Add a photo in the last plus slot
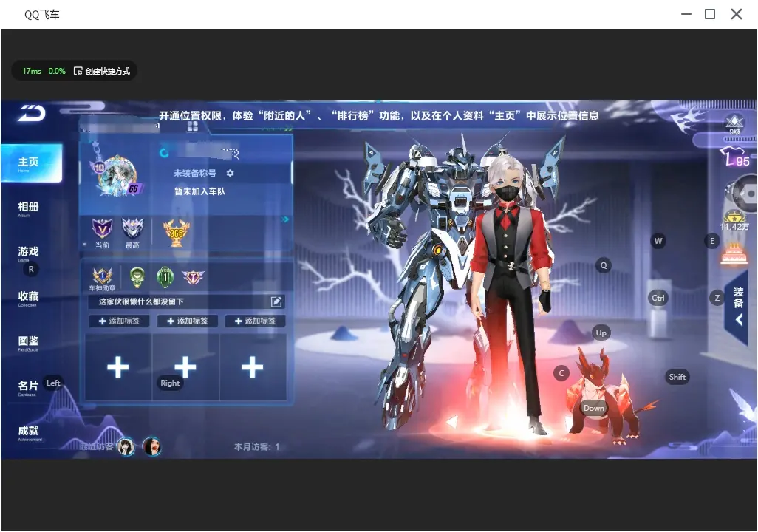This screenshot has height=532, width=758. [x=253, y=367]
